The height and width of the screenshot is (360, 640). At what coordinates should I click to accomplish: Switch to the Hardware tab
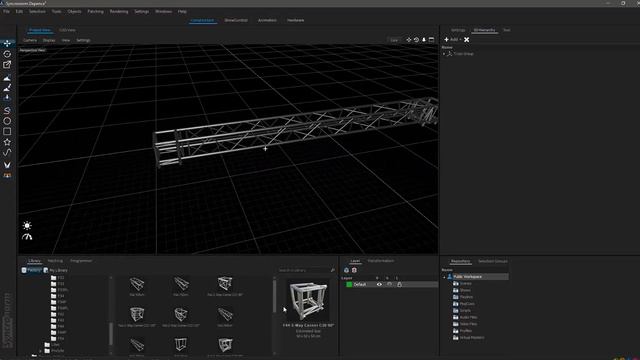296,20
